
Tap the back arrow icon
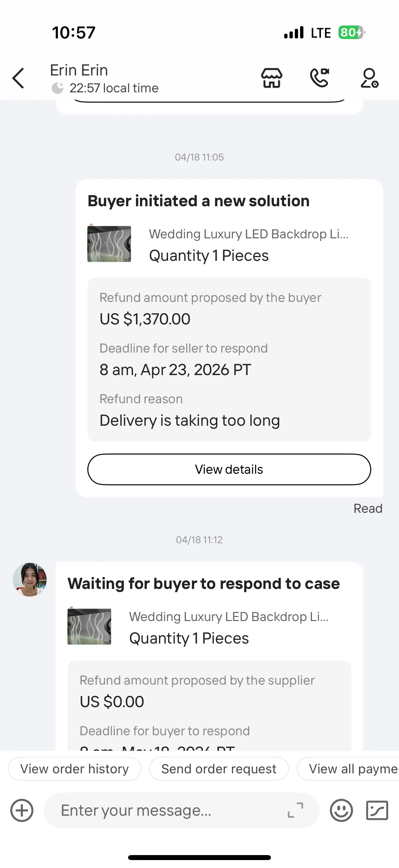tap(18, 78)
